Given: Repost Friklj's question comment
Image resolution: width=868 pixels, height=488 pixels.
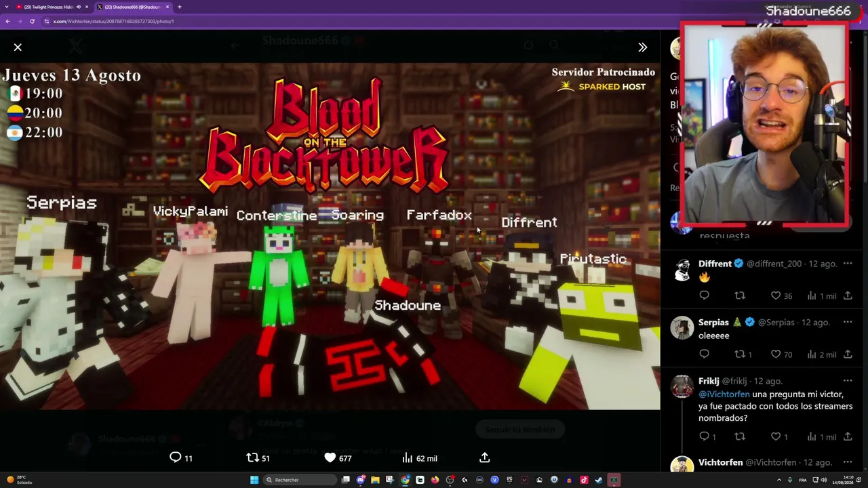Looking at the screenshot, I should click(x=740, y=436).
